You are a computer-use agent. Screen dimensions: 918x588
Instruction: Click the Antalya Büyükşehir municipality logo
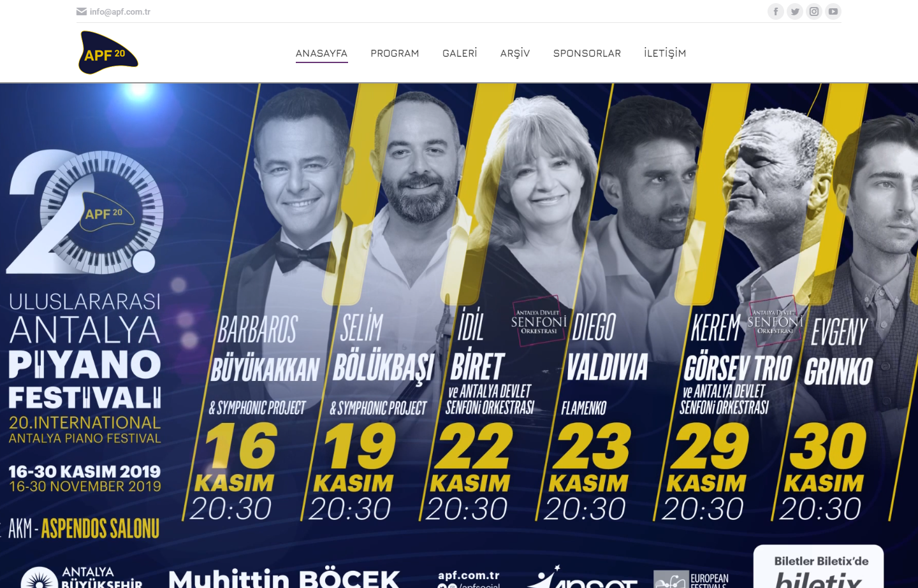point(82,577)
